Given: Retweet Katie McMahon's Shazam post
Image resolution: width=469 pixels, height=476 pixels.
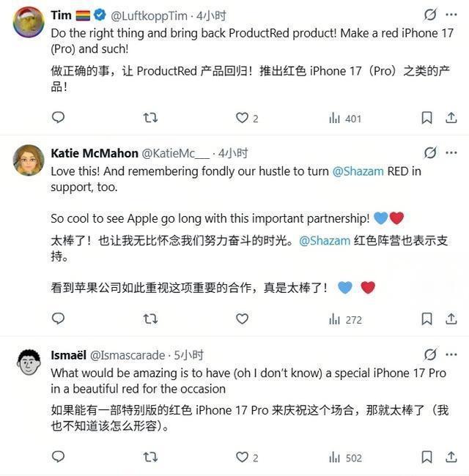Looking at the screenshot, I should click(150, 319).
